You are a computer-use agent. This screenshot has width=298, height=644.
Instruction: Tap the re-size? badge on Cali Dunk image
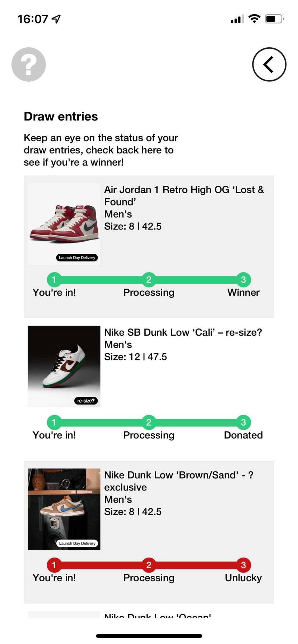tap(86, 401)
